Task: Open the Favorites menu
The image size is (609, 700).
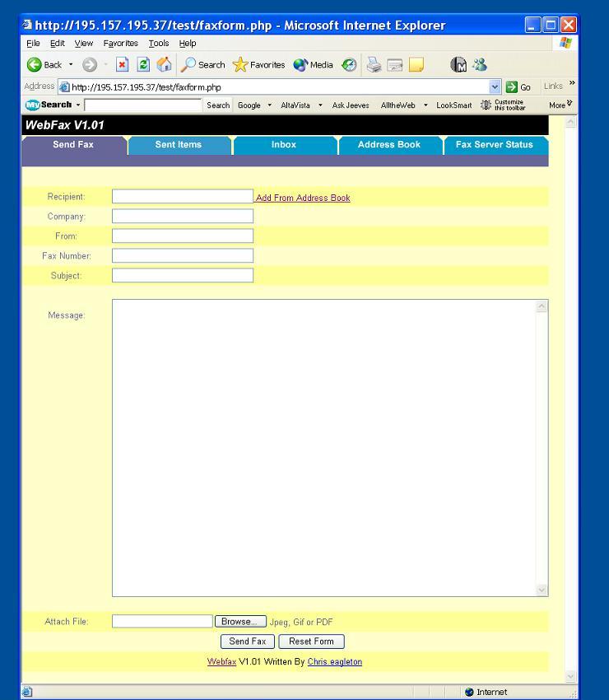Action: pyautogui.click(x=120, y=44)
